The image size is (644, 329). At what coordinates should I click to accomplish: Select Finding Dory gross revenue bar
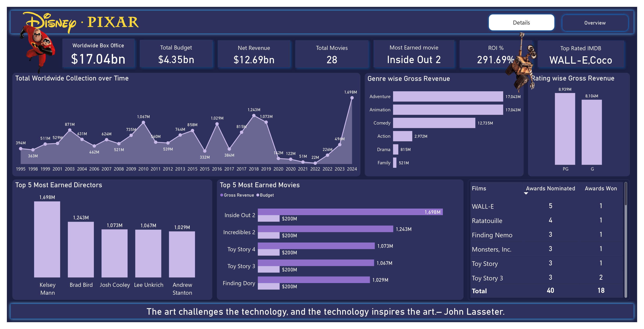click(314, 280)
